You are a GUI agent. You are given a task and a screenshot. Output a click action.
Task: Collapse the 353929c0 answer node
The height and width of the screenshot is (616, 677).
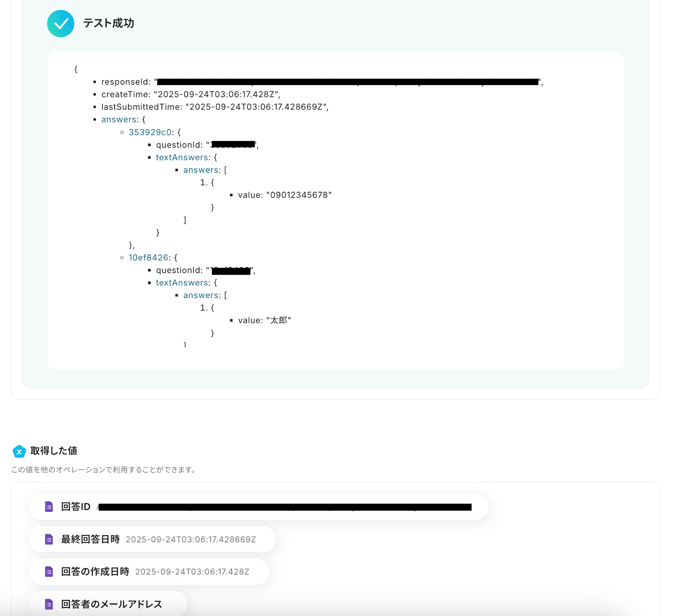(150, 133)
